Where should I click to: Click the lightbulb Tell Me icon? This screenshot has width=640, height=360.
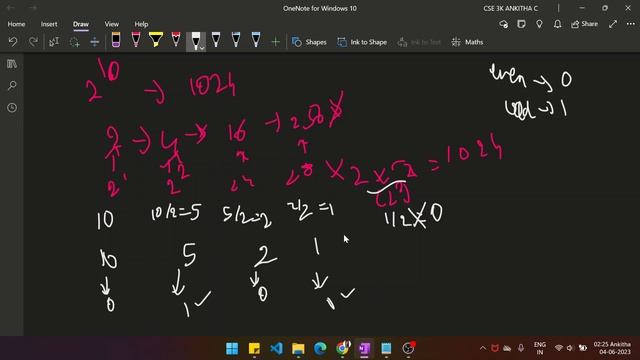pyautogui.click(x=539, y=24)
